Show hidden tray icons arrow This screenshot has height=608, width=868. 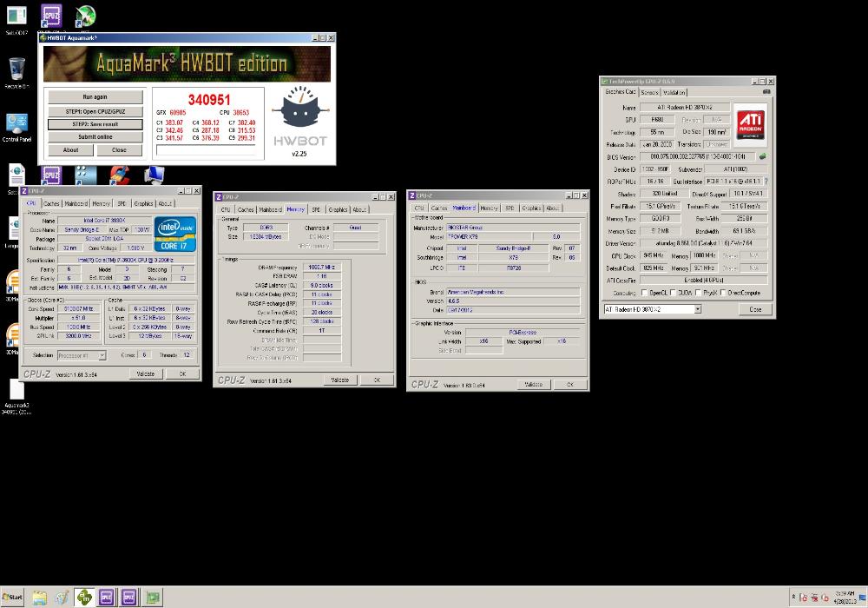click(x=794, y=597)
